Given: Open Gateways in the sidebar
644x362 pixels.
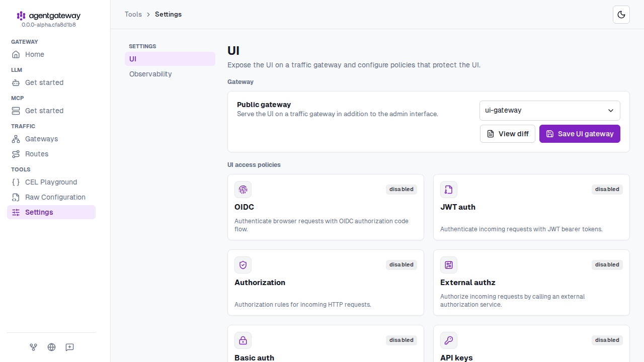Looking at the screenshot, I should 51,139.
